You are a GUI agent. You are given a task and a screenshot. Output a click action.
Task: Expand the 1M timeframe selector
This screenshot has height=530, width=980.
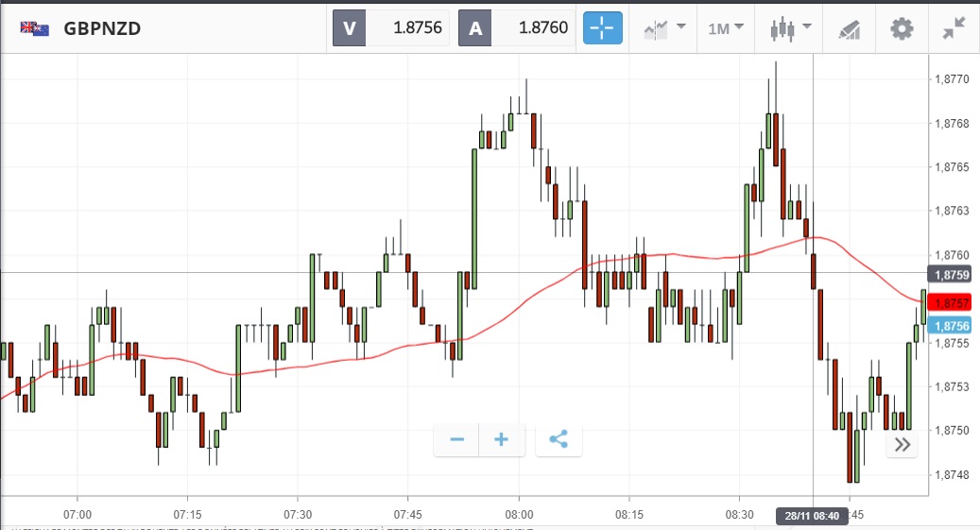(725, 28)
